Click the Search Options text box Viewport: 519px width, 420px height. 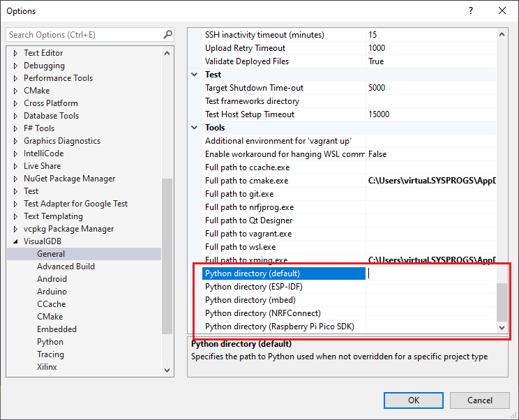(84, 34)
